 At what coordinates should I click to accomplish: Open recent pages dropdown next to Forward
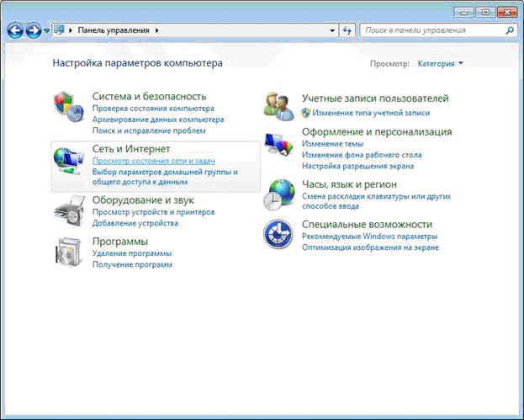(x=46, y=31)
